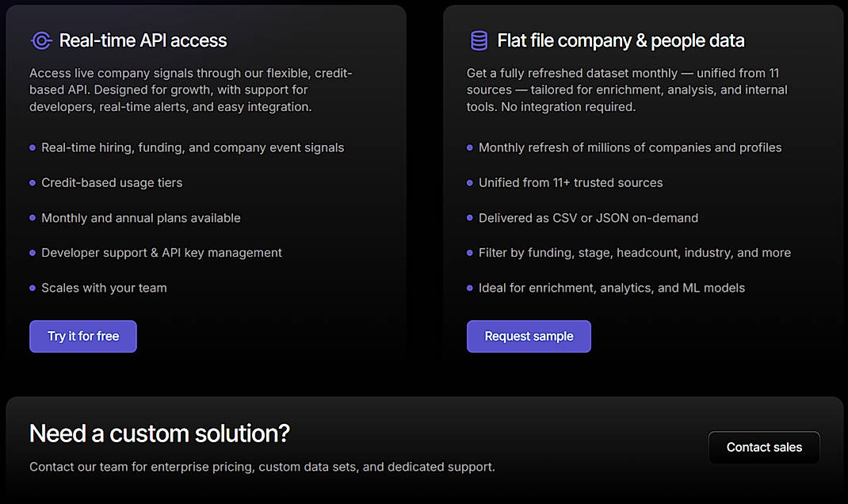
Task: Select the Real-time hiring, funding signals bullet
Action: pos(193,147)
